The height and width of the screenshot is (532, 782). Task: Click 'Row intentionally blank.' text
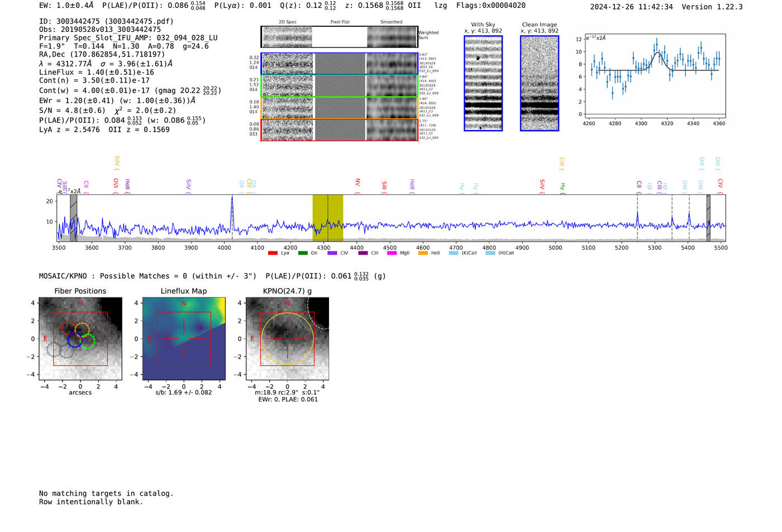tap(91, 502)
